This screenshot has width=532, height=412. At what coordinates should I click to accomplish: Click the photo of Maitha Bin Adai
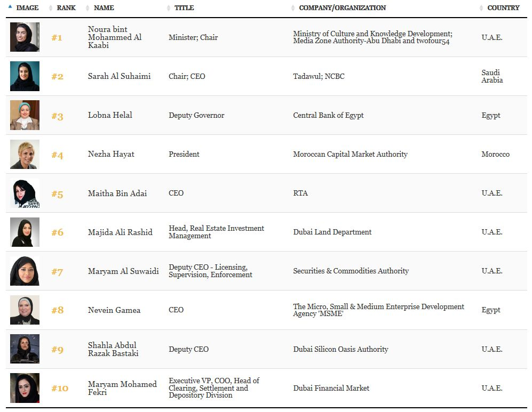pyautogui.click(x=25, y=193)
